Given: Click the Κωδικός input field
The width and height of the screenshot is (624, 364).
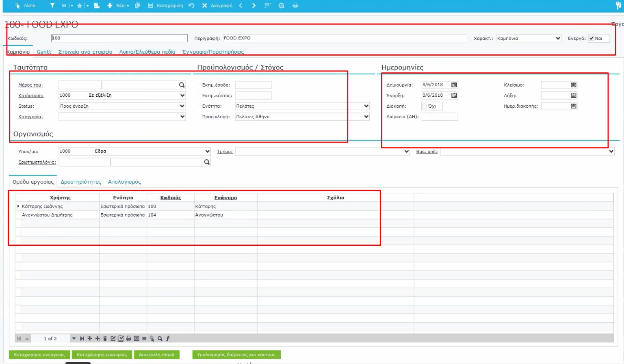Looking at the screenshot, I should tap(119, 38).
